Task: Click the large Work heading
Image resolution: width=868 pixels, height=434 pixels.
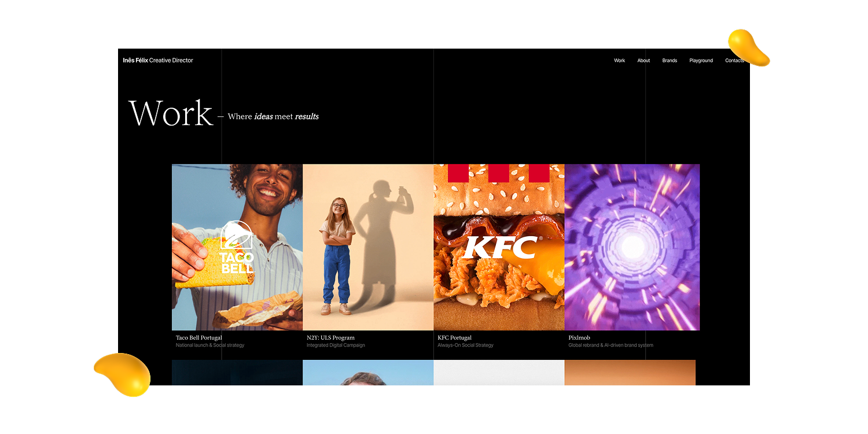Action: [171, 113]
